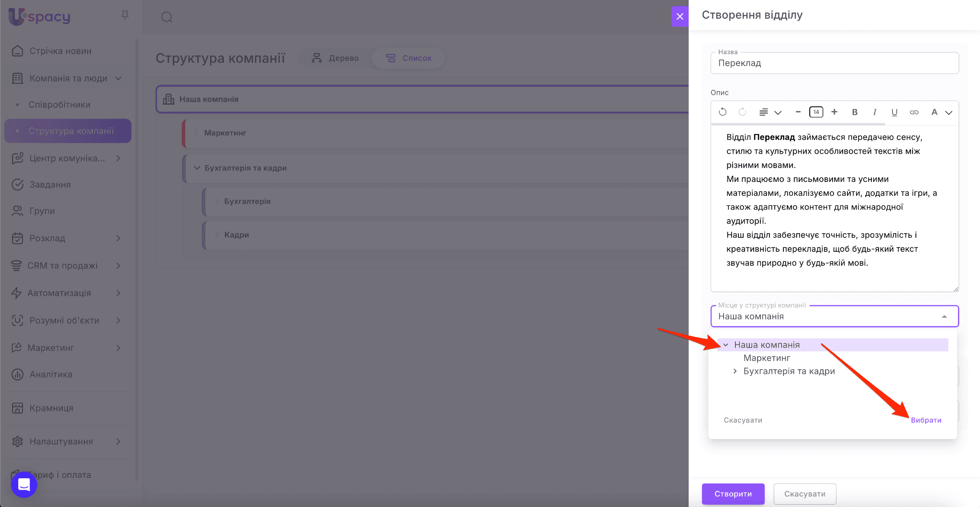Viewport: 980px width, 507px height.
Task: Open the search magnifier icon
Action: point(167,17)
